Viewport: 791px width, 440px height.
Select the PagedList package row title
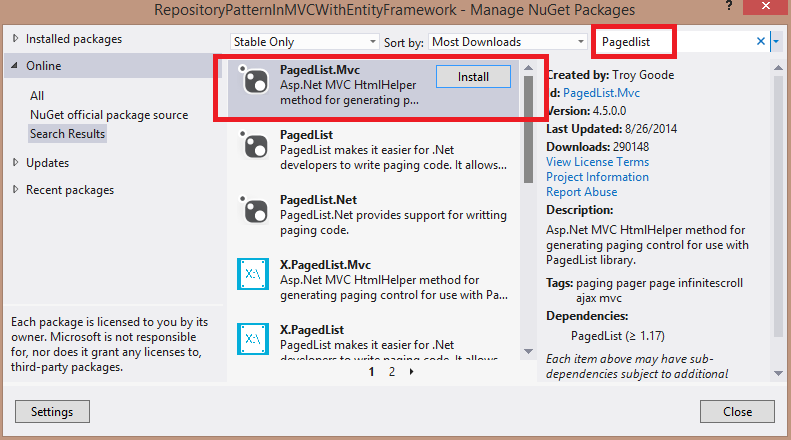[x=306, y=135]
